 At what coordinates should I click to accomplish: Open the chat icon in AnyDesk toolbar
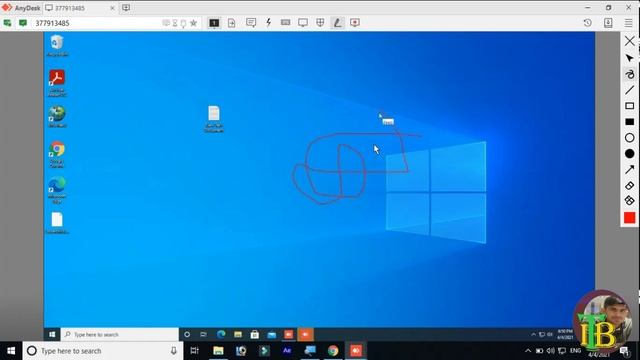pos(251,23)
